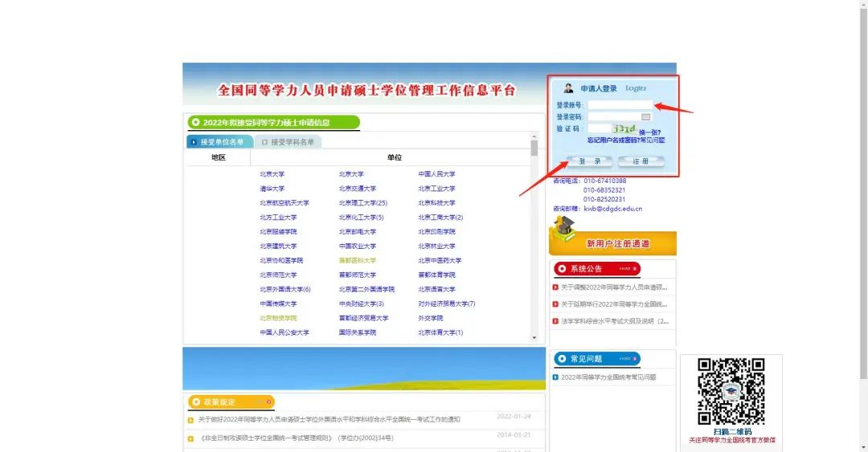Open MORE in 系统公告 header
868x452 pixels.
point(628,269)
